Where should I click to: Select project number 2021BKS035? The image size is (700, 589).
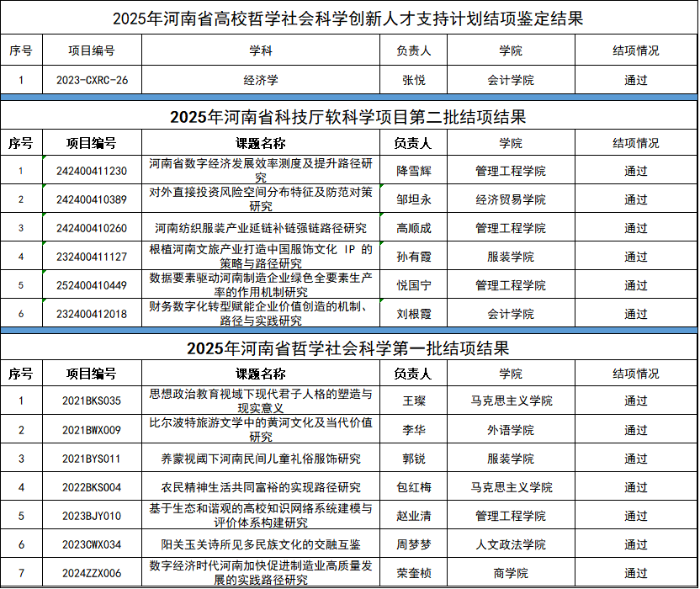[x=92, y=401]
